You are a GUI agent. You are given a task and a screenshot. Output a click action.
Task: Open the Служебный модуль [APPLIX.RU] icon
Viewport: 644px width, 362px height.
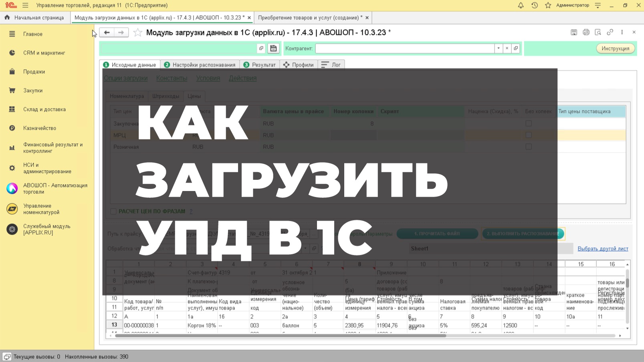pos(12,229)
